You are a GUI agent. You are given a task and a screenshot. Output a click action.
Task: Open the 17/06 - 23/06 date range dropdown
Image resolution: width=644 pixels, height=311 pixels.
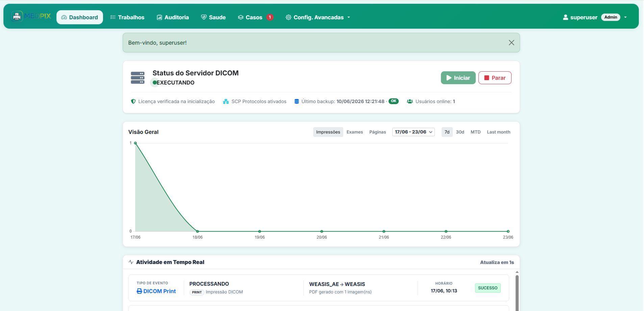414,132
